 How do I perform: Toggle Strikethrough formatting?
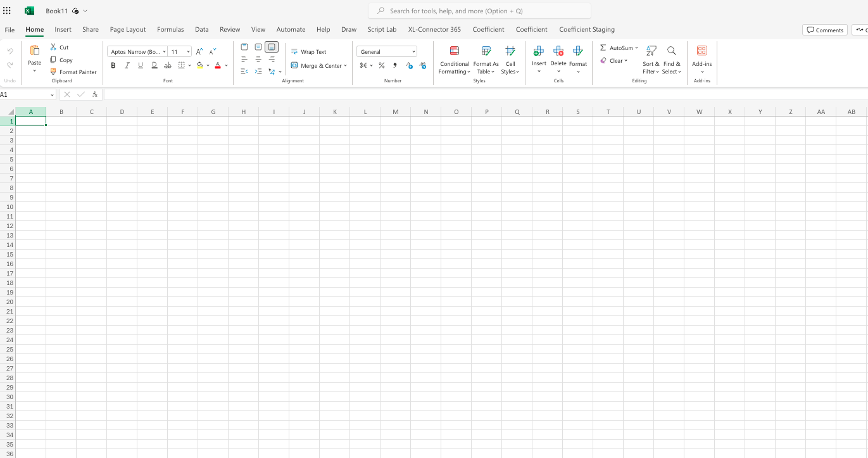168,65
